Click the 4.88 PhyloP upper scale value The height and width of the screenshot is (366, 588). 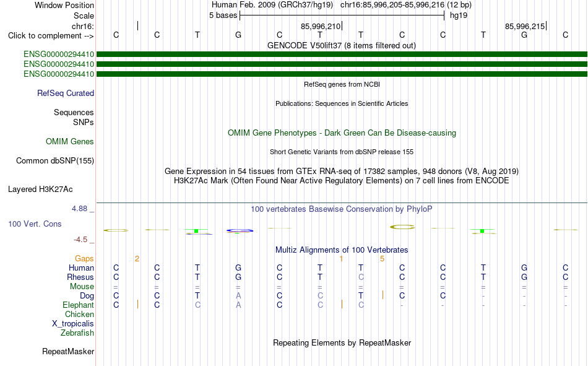79,209
